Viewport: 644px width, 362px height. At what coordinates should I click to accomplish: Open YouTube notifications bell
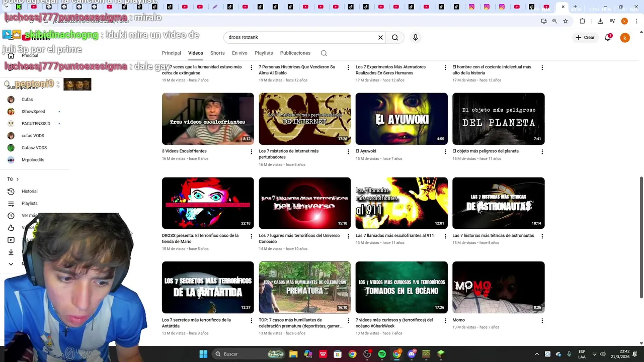click(608, 37)
